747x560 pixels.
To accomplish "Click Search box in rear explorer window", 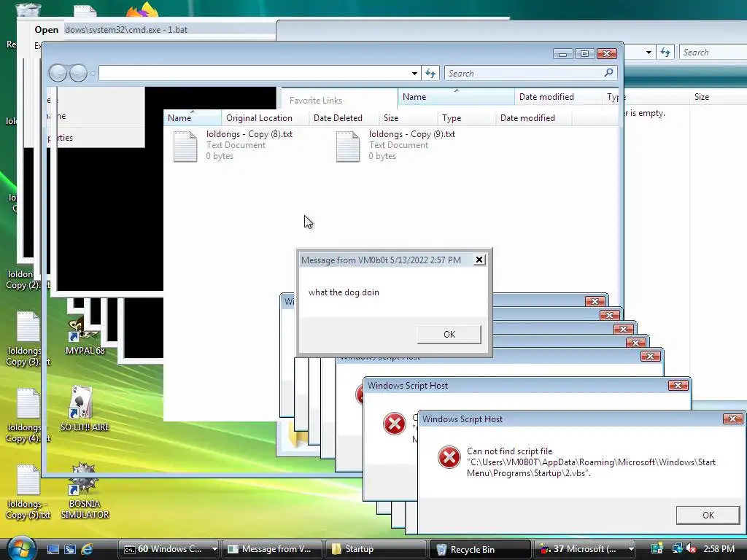I will [713, 52].
